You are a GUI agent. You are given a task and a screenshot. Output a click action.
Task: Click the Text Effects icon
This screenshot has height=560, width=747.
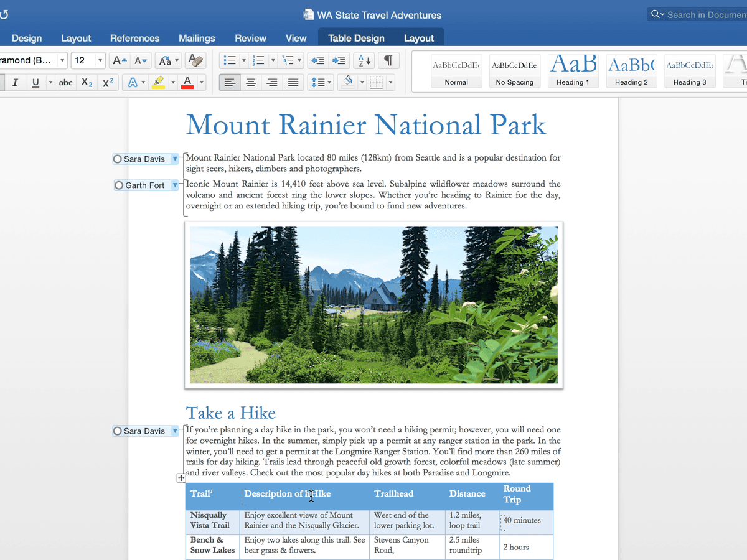(x=132, y=82)
